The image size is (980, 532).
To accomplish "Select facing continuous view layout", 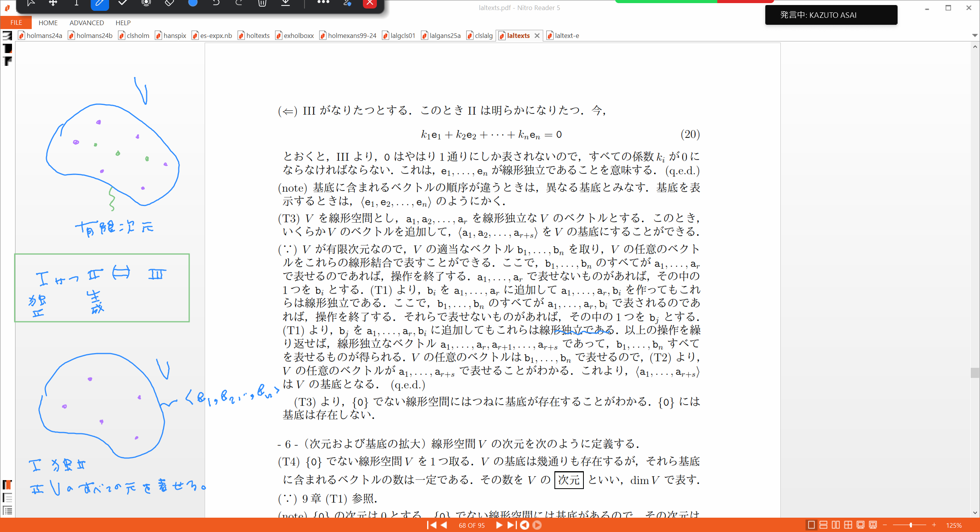I will point(848,525).
